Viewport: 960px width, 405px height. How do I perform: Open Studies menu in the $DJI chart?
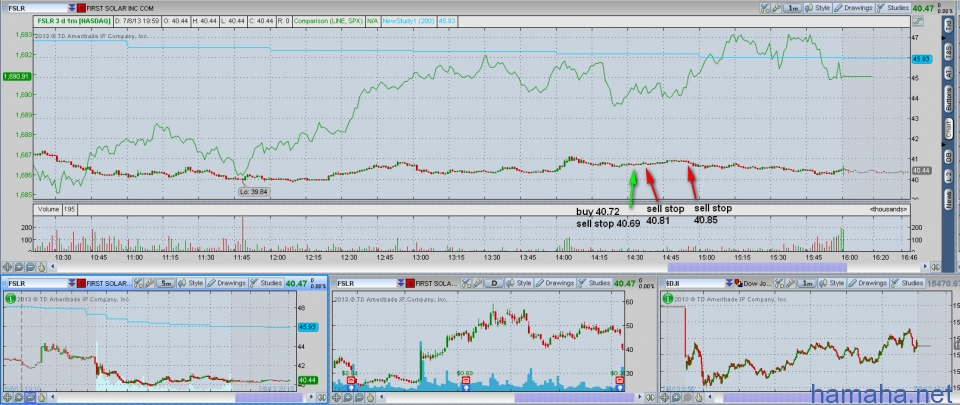point(908,283)
